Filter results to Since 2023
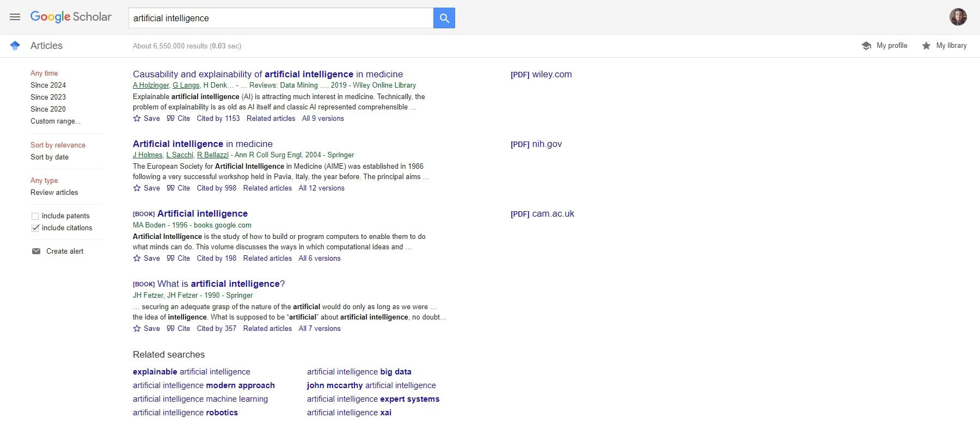This screenshot has height=430, width=980. pos(48,97)
